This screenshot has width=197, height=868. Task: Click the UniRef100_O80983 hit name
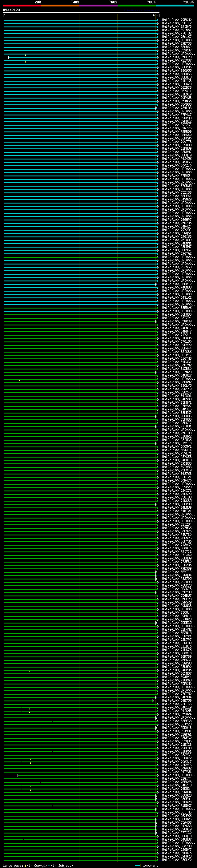[x=177, y=104]
